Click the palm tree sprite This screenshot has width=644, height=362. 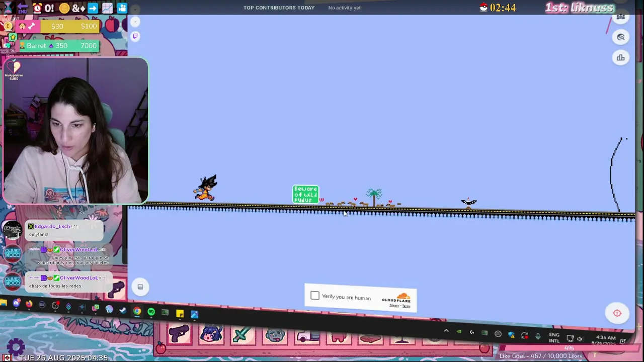pos(374,197)
